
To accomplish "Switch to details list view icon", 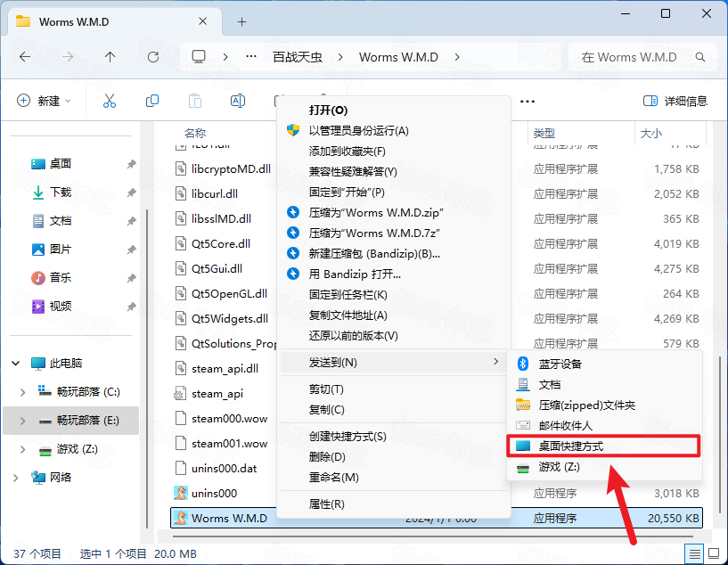I will pos(694,553).
